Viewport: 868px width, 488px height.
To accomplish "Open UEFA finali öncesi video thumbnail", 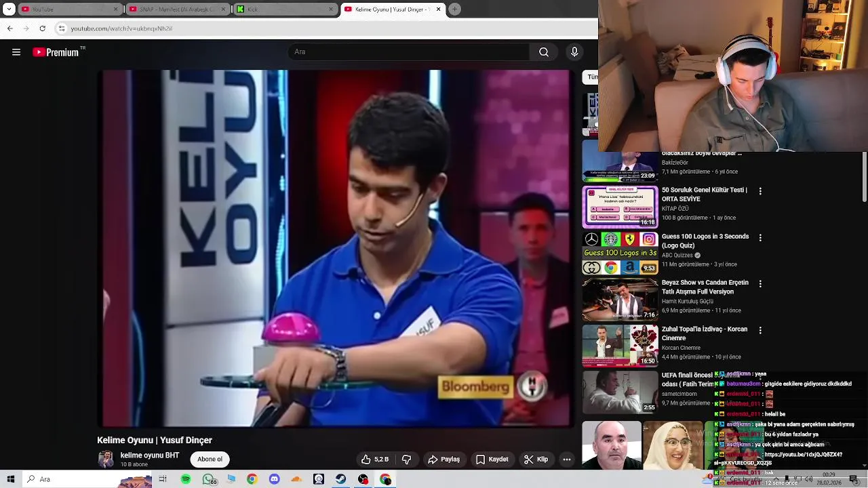I will (x=620, y=392).
